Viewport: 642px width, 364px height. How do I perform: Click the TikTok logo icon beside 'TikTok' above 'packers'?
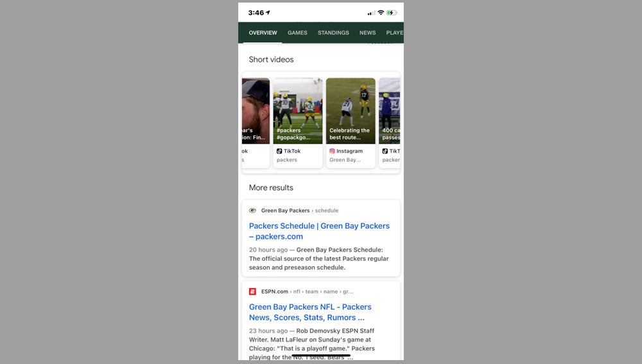pyautogui.click(x=279, y=151)
